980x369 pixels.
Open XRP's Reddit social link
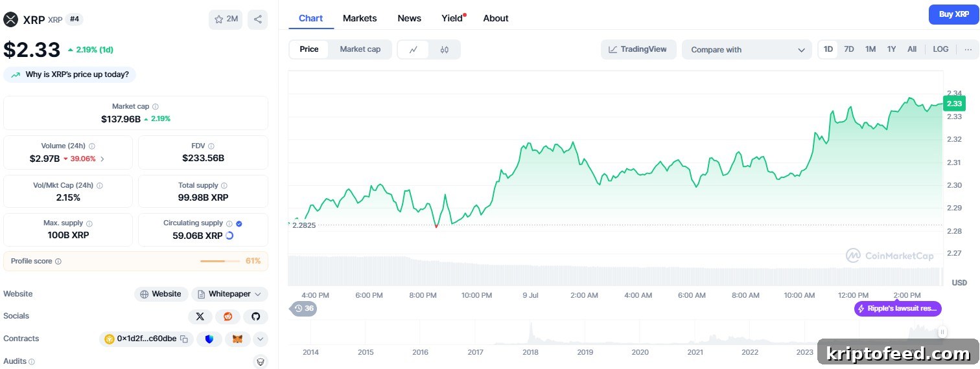(227, 317)
